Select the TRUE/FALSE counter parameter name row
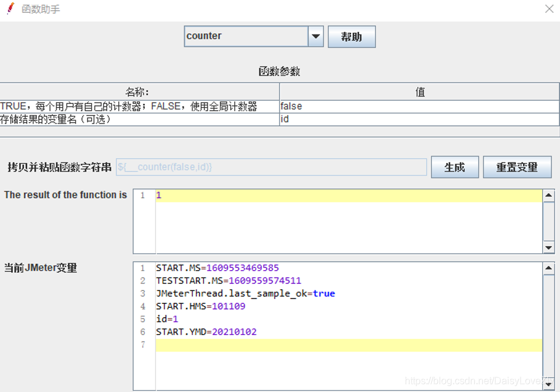Image resolution: width=560 pixels, height=392 pixels. pos(139,106)
